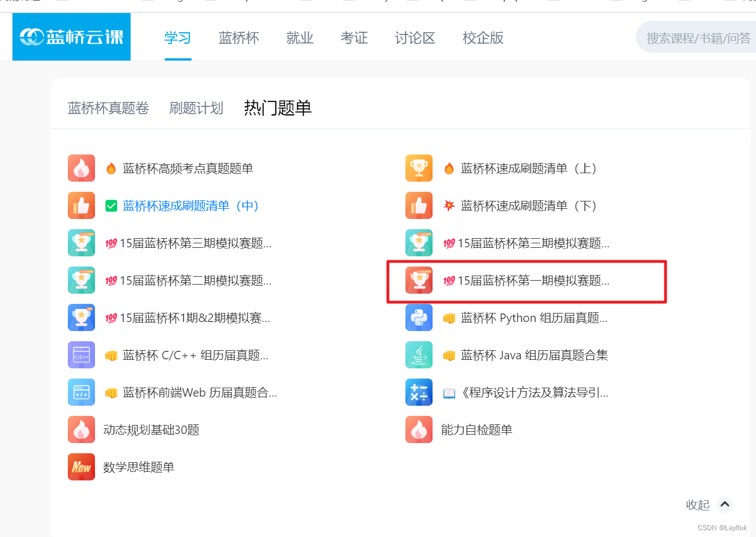Click the thumbs-up icon beside 蓝桥杯速成刷题清单（中）

point(81,205)
